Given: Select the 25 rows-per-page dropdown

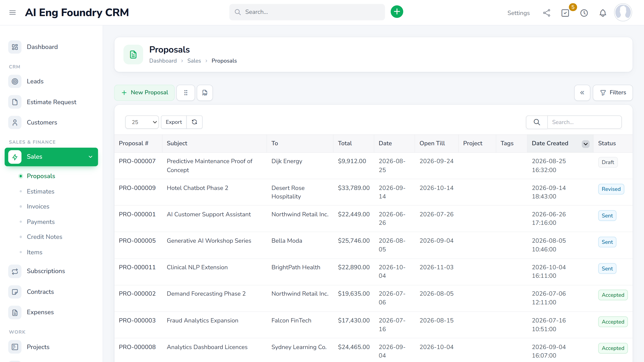Looking at the screenshot, I should point(142,122).
